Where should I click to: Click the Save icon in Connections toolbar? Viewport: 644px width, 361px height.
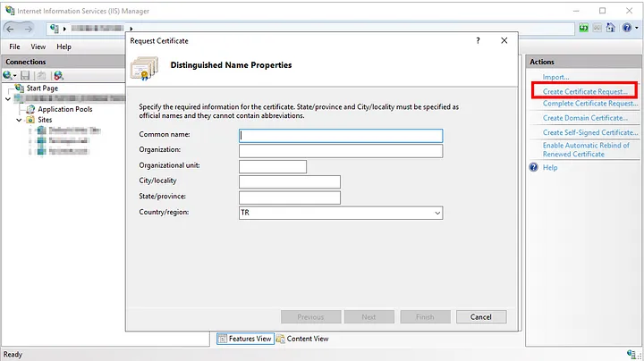coord(25,75)
